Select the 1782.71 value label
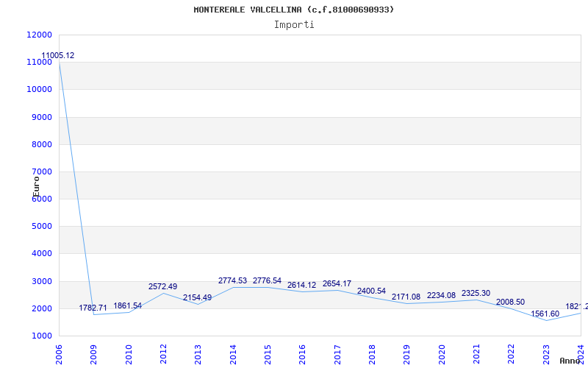Viewport: 588px width, 368px height. coord(93,308)
